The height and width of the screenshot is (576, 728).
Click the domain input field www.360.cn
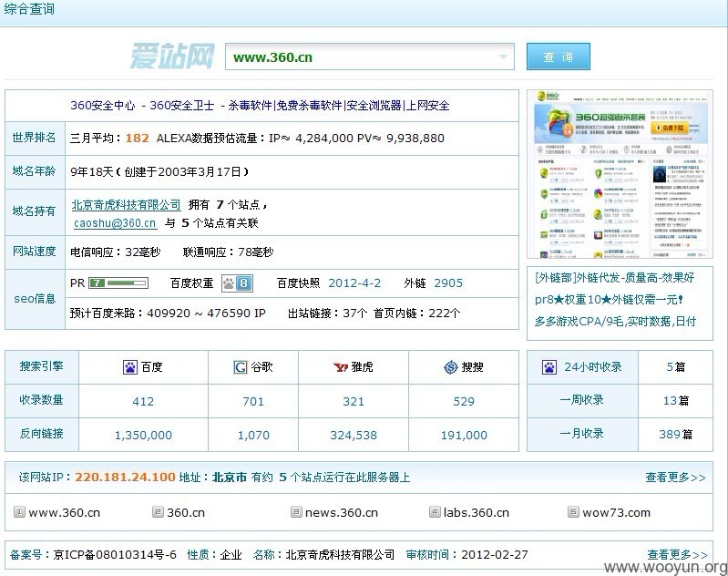point(370,57)
